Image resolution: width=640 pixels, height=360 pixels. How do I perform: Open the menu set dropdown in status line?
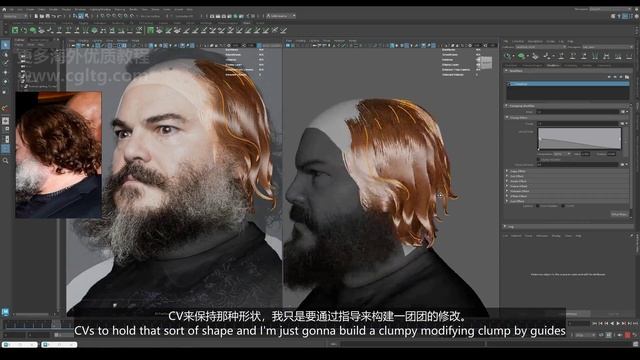15,16
